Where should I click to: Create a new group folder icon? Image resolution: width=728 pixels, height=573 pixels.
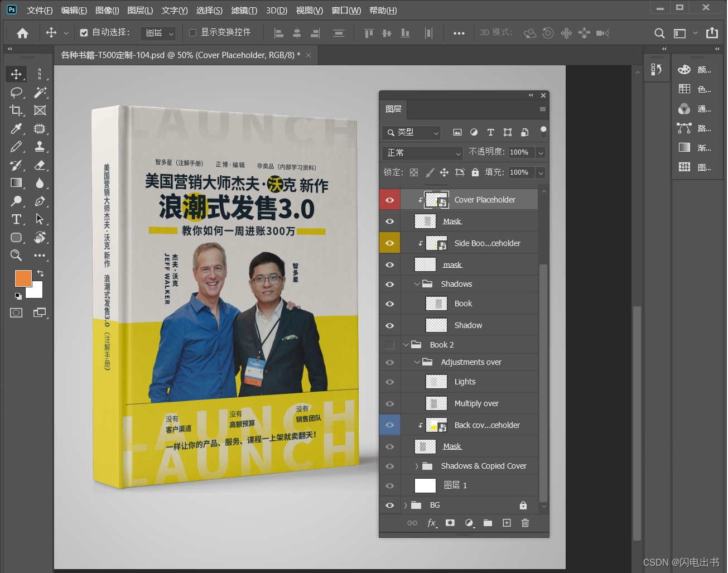point(488,523)
